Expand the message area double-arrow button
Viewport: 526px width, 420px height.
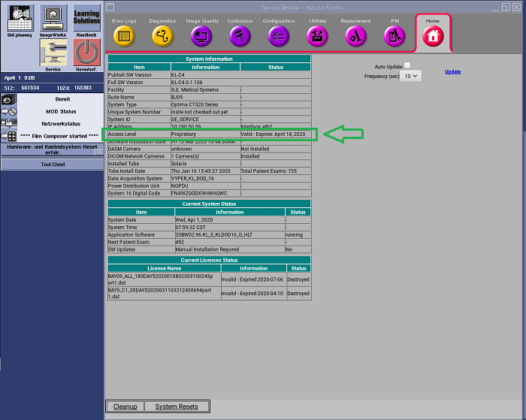98,152
